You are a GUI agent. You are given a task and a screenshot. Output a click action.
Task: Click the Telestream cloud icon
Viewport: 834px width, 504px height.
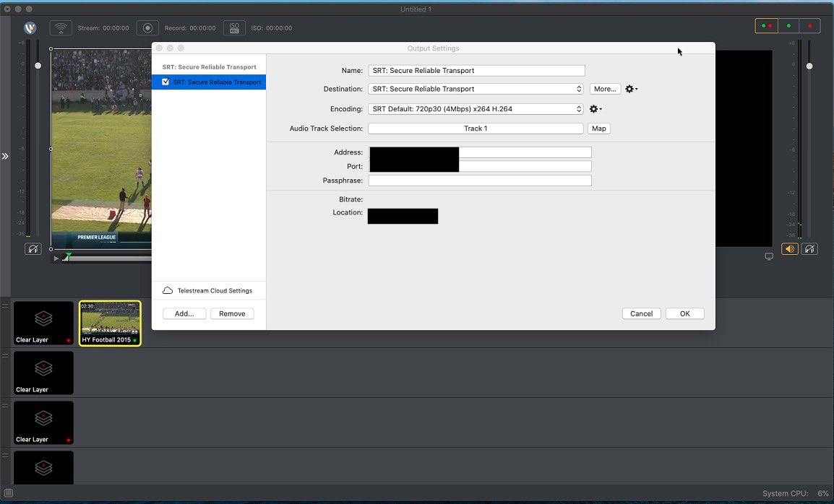pos(168,291)
